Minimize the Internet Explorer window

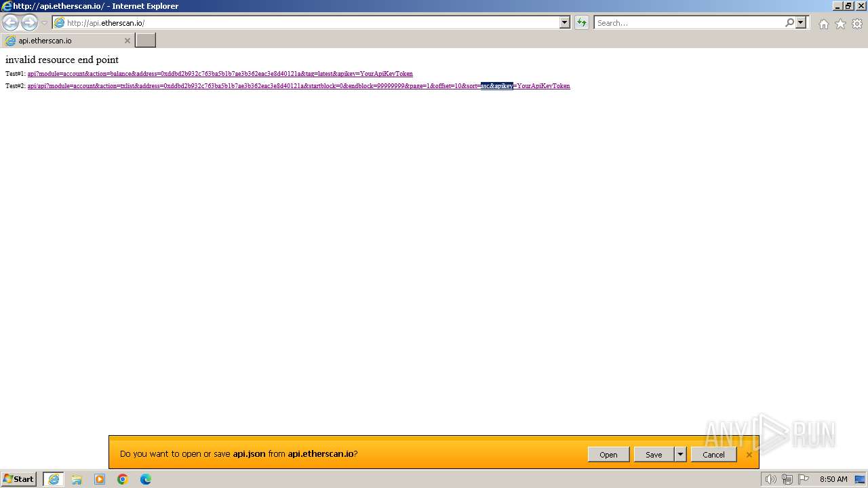[x=837, y=6]
